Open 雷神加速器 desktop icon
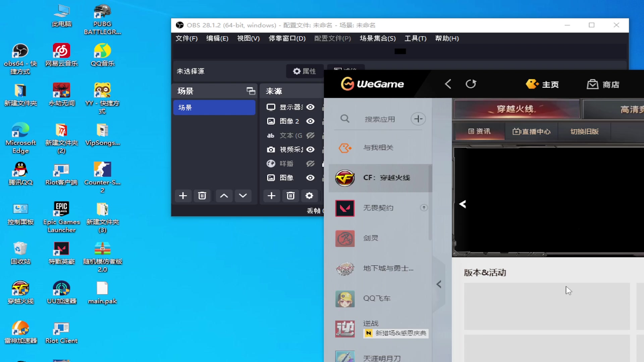 (20, 332)
